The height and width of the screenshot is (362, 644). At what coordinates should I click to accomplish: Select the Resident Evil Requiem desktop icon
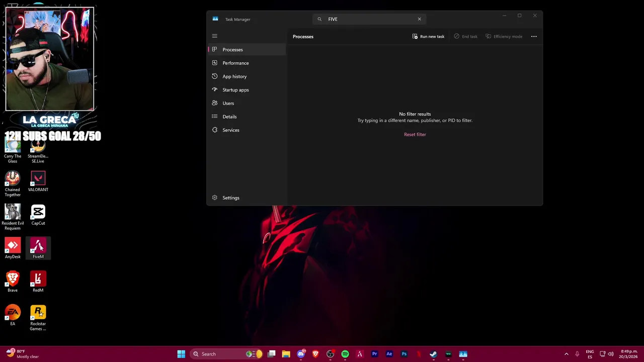tap(13, 217)
